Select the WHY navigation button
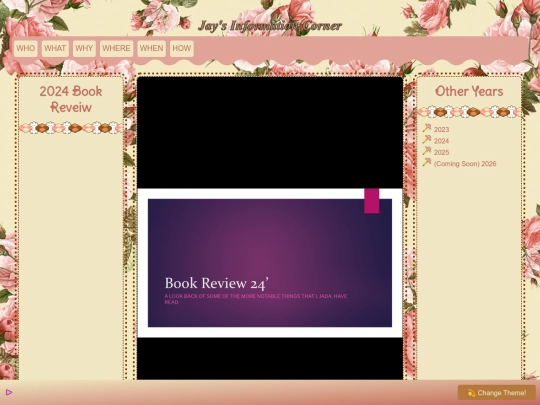The width and height of the screenshot is (540, 405). pos(84,48)
